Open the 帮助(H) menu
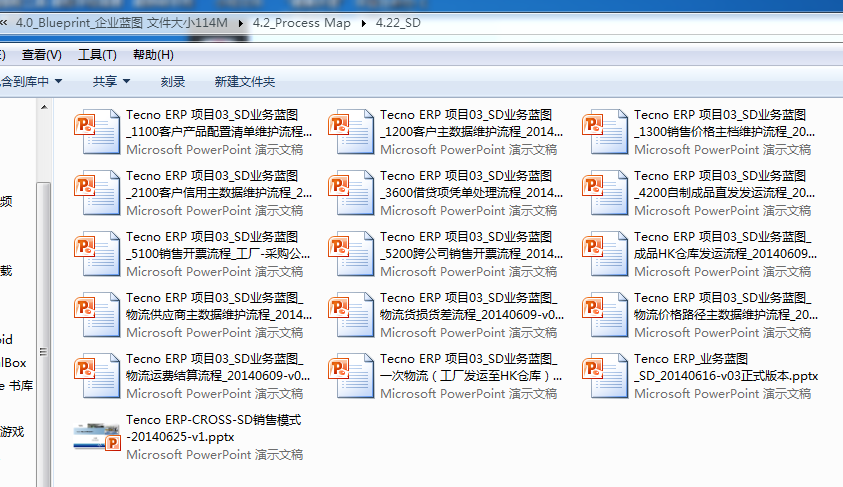Screen dimensions: 843x487 click(153, 55)
